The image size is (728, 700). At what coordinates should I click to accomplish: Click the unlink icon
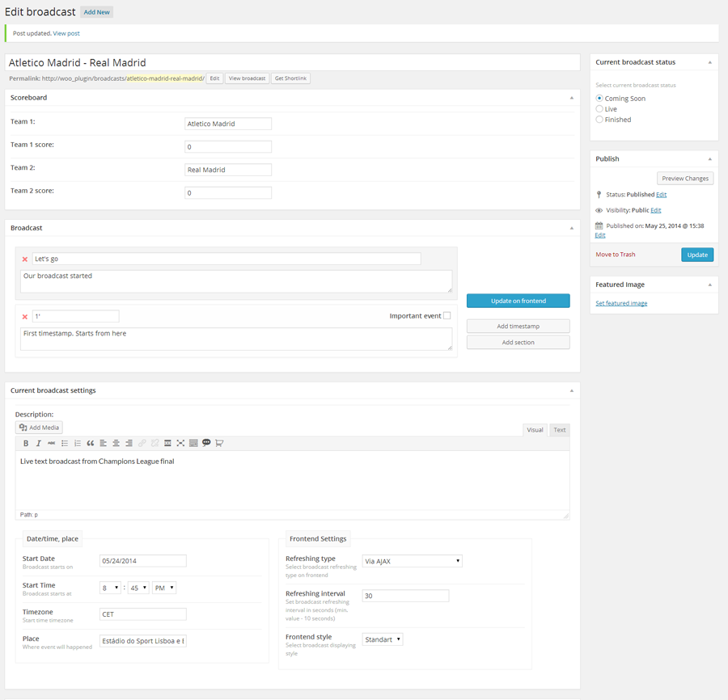pyautogui.click(x=155, y=443)
